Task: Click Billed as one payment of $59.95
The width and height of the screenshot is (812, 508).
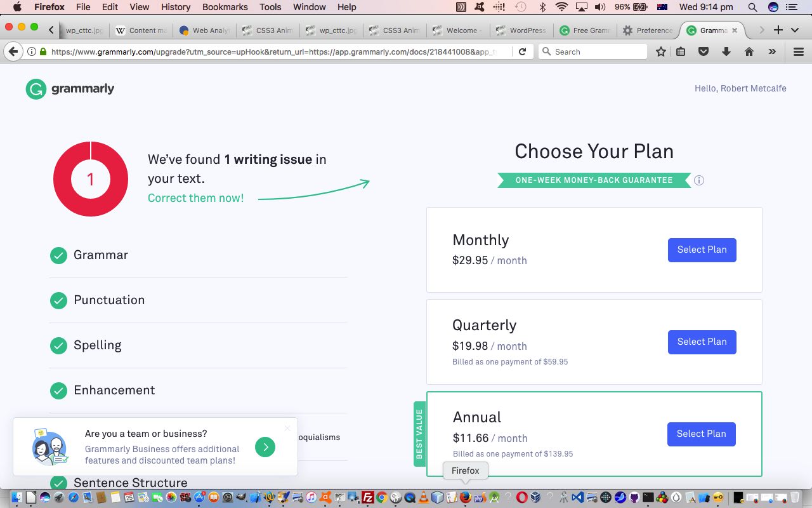Action: (510, 362)
